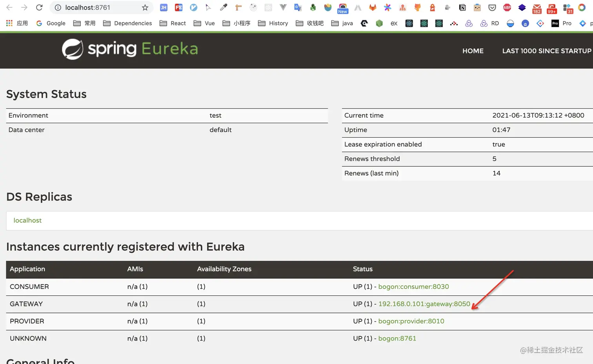593x364 pixels.
Task: Open the extension with 99+ badge
Action: [x=552, y=8]
